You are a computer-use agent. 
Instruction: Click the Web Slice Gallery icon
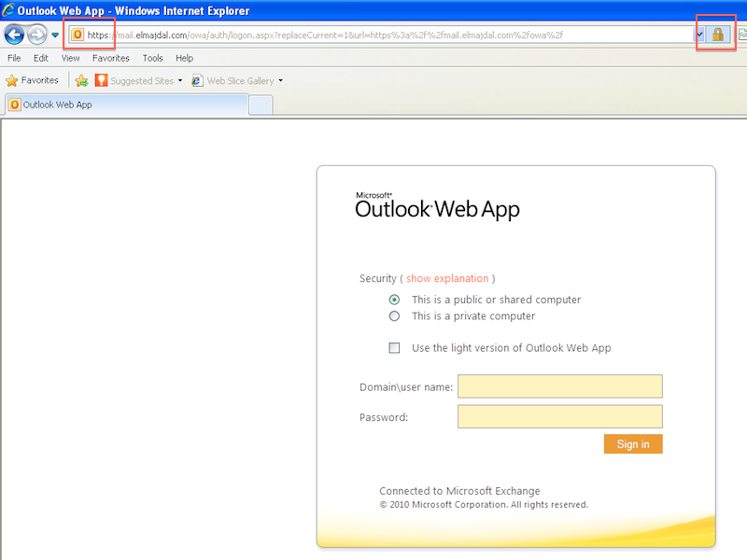coord(197,81)
